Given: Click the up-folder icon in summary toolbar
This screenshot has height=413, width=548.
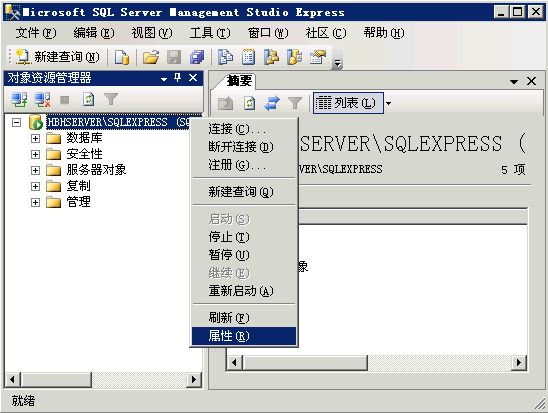Looking at the screenshot, I should click(226, 103).
